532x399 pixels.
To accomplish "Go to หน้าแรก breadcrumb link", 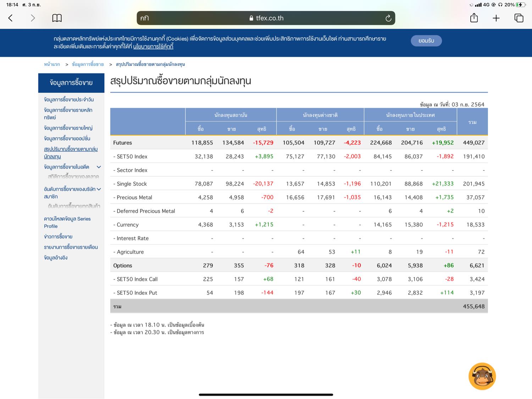I will [52, 64].
